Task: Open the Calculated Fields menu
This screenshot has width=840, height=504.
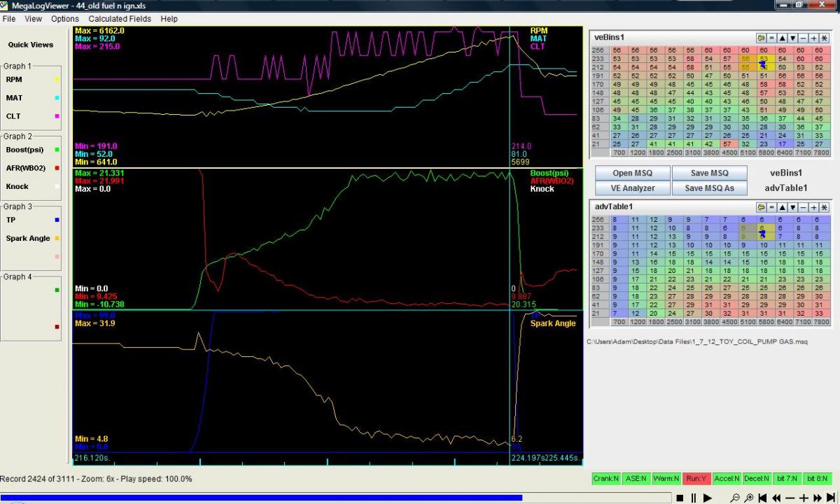Action: [x=119, y=19]
